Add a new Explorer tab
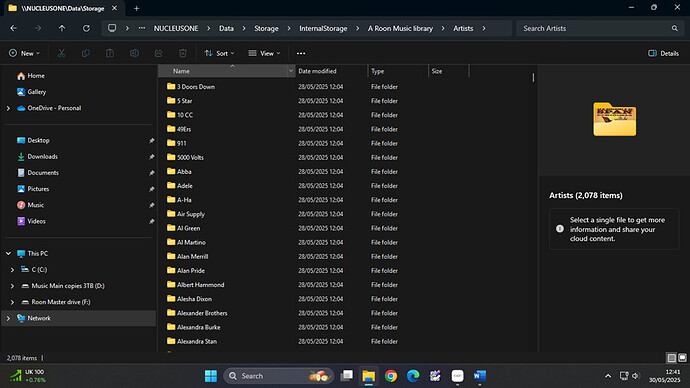Viewport: 690px width, 388px height. [136, 8]
